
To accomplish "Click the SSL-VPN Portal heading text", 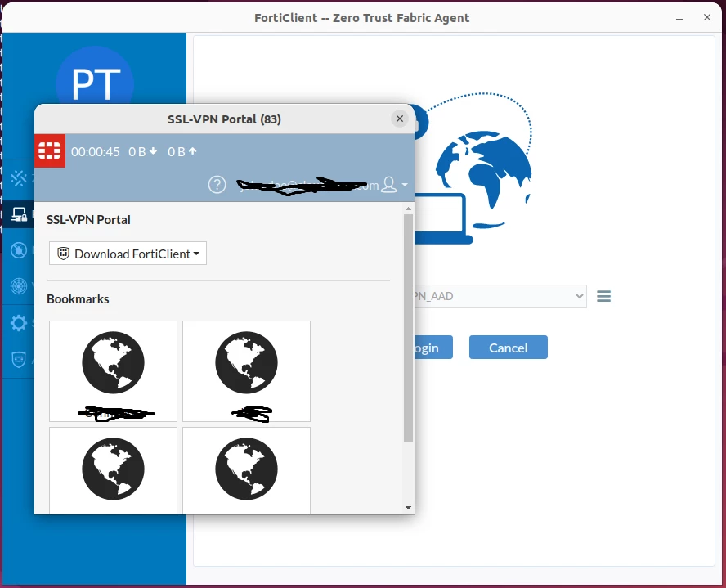I will pyautogui.click(x=88, y=219).
